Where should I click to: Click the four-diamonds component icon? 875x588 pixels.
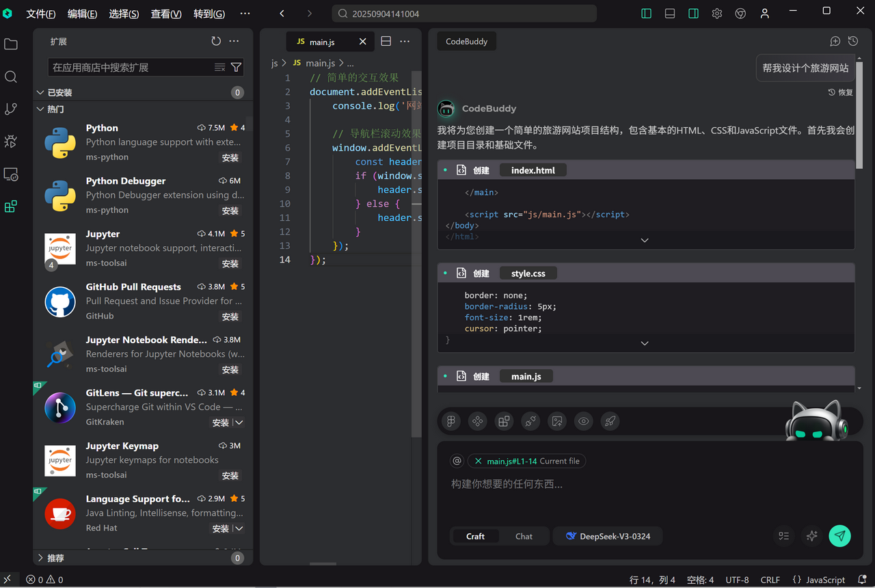click(x=478, y=421)
